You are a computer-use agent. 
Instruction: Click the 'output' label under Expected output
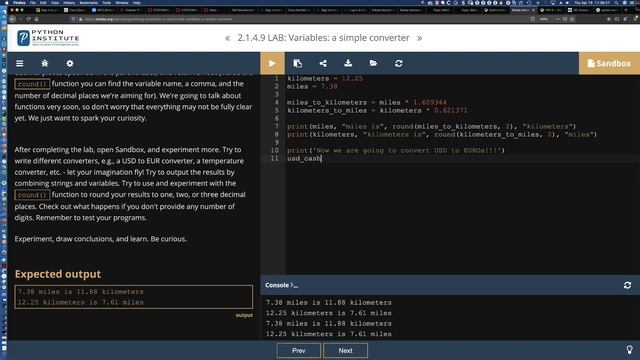(x=244, y=315)
